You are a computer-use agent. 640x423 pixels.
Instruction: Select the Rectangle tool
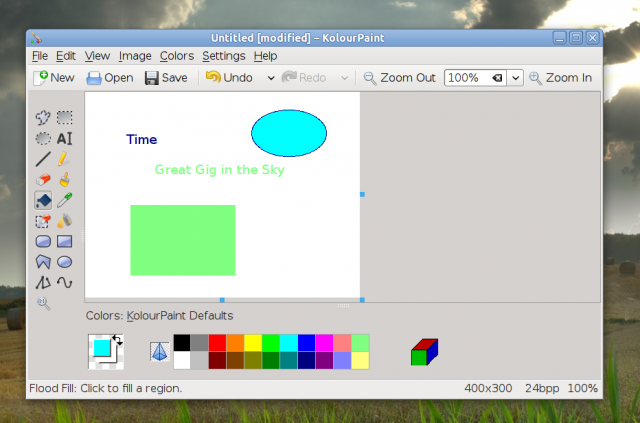coord(64,241)
